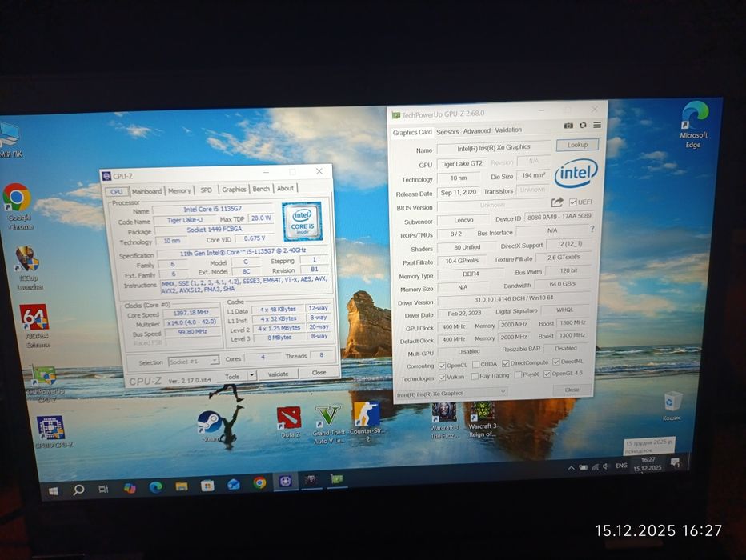
Task: Toggle the DirectCompute checkbox
Action: (506, 364)
